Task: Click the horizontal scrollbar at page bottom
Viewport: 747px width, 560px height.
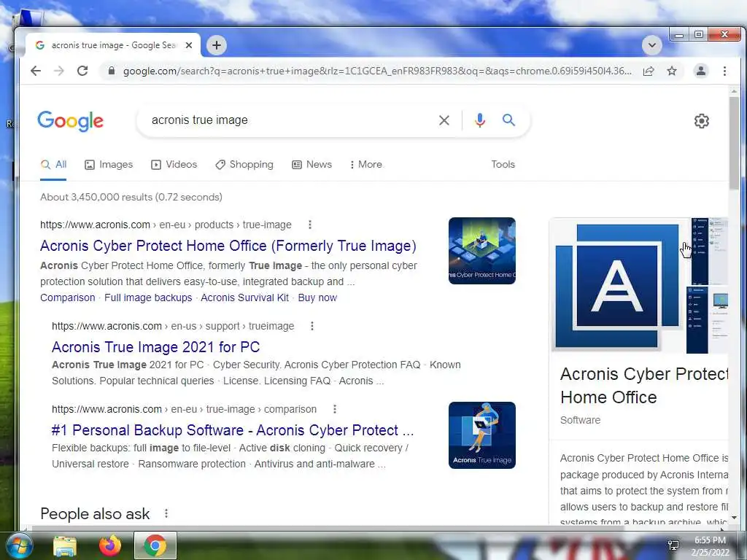Action: click(x=326, y=528)
